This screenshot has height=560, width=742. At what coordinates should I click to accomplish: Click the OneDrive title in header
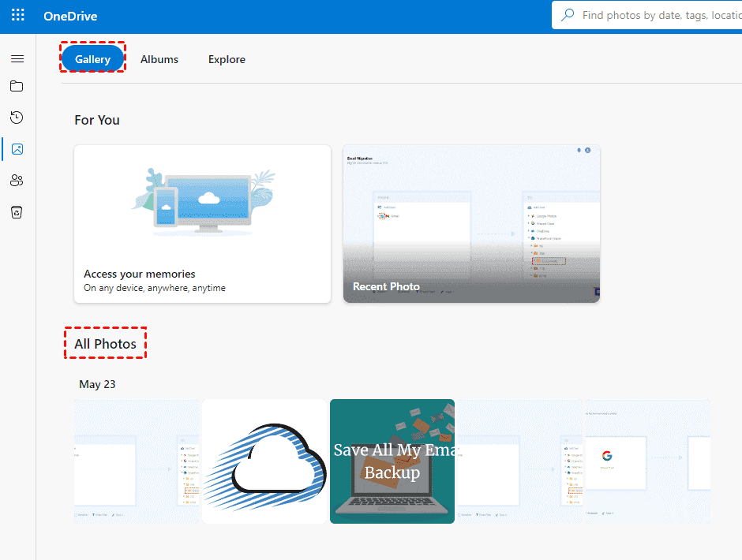(x=70, y=16)
